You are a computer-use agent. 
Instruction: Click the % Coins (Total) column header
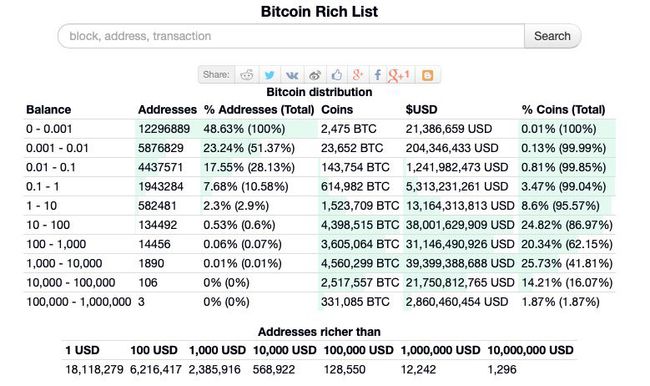click(x=563, y=109)
